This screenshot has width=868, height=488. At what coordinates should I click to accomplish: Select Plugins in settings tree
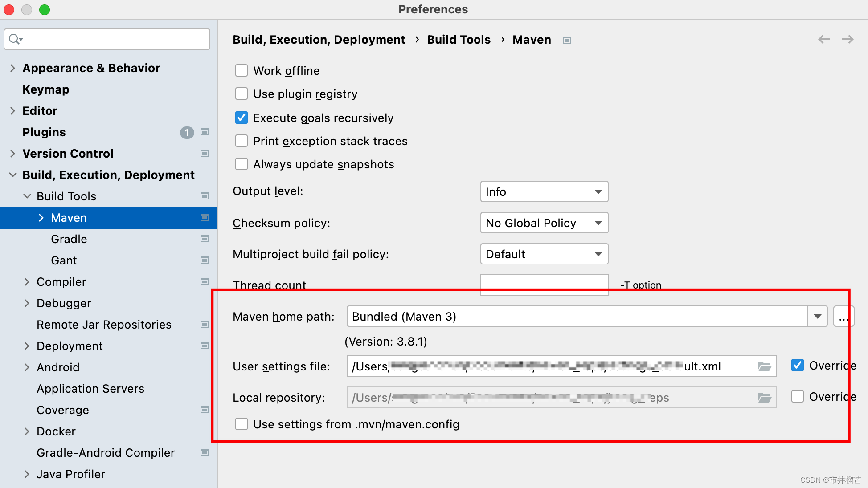44,132
